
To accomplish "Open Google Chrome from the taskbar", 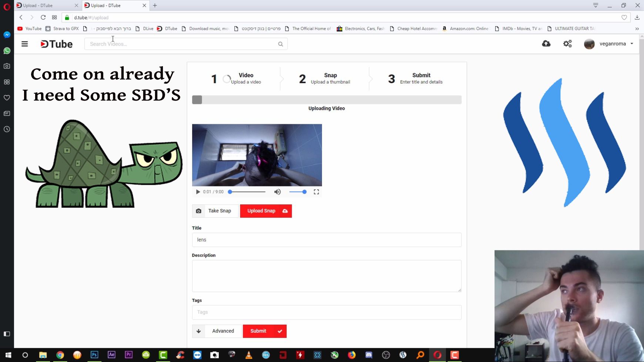I will point(60,355).
